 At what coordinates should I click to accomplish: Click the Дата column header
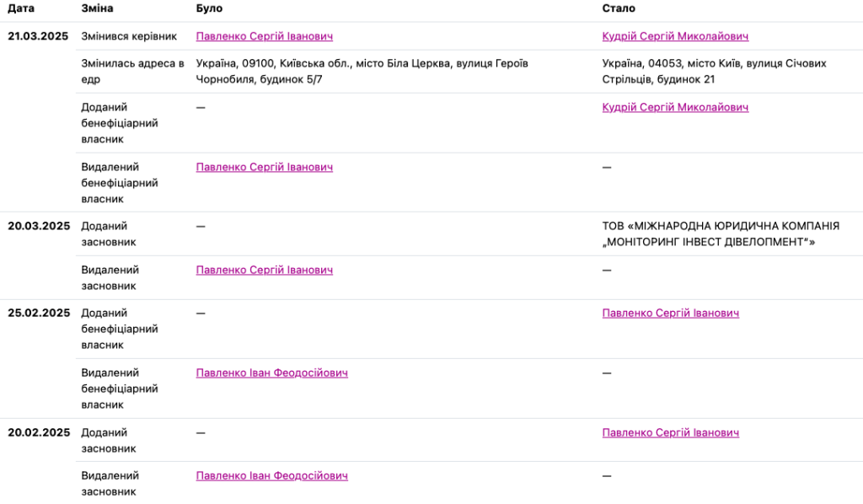coord(21,8)
